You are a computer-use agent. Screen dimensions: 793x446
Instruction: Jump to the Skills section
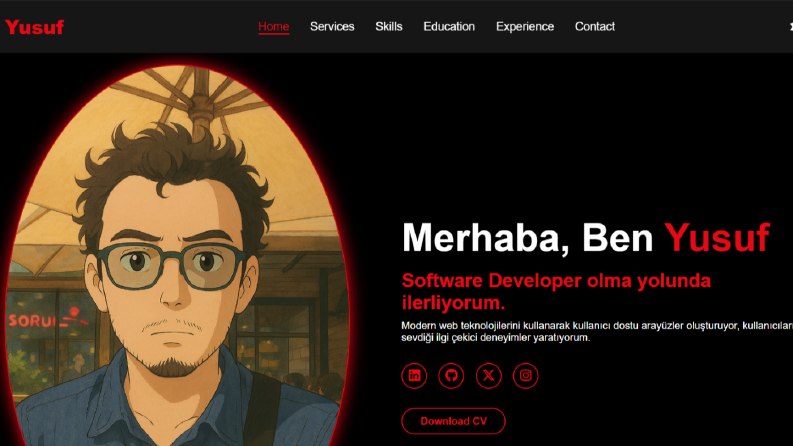pyautogui.click(x=389, y=26)
